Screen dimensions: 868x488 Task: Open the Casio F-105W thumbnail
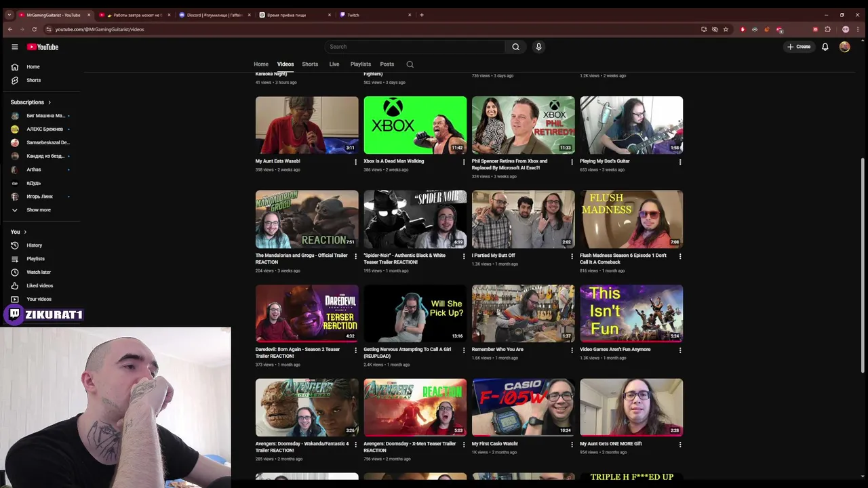pos(523,407)
